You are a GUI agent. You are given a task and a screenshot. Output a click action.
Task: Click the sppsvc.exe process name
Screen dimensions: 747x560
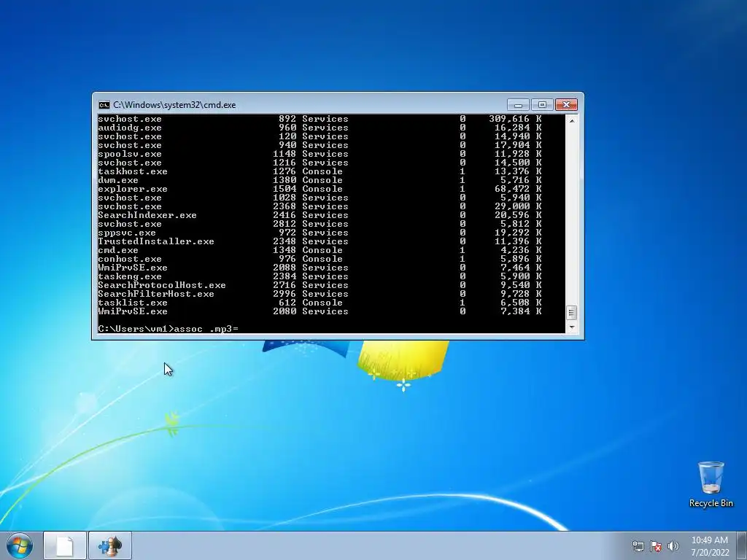pyautogui.click(x=127, y=233)
